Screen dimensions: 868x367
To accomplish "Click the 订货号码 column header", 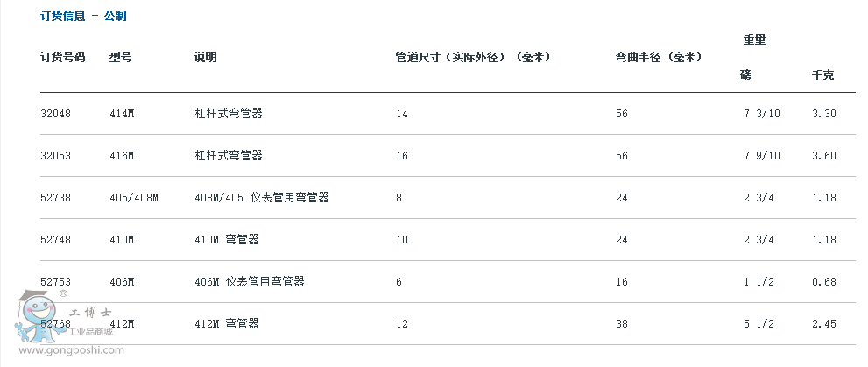I will [63, 57].
